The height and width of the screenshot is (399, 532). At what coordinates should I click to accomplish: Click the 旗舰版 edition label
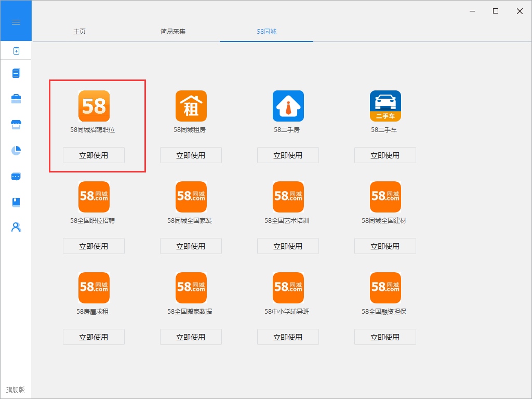(x=16, y=390)
